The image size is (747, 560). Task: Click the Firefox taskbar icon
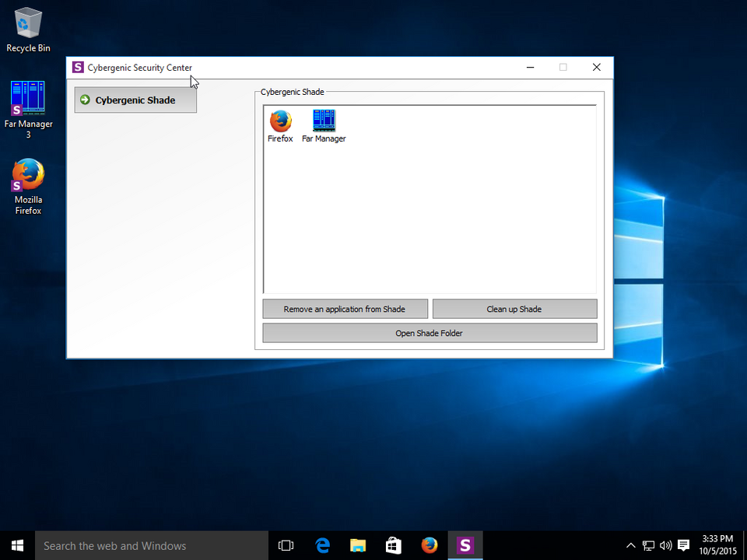430,545
